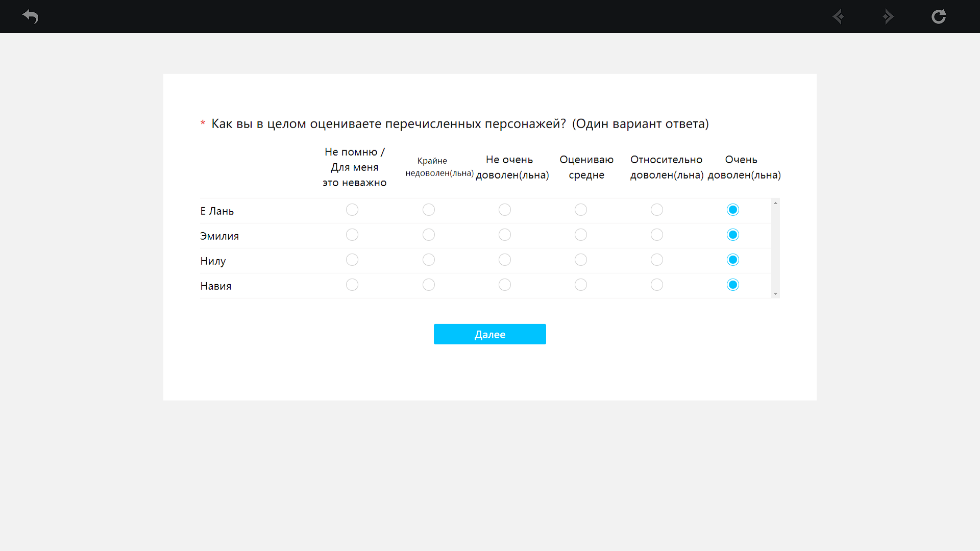
Task: Select 'Относительно доволен' for Навия
Action: [x=657, y=285]
